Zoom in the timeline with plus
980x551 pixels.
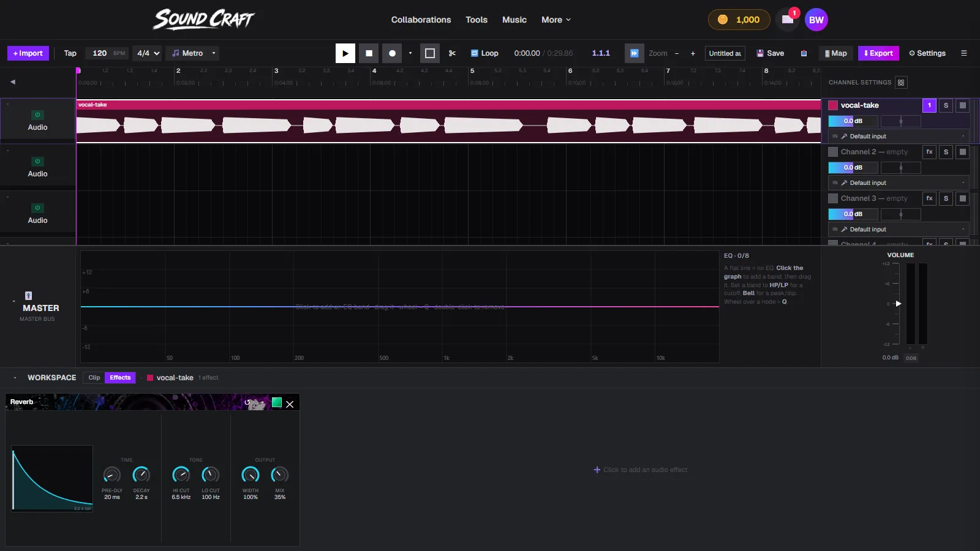[x=693, y=53]
